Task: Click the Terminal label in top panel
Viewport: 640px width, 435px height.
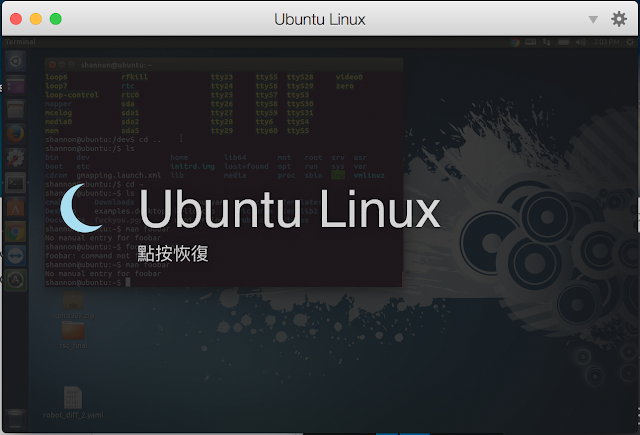Action: pyautogui.click(x=20, y=42)
